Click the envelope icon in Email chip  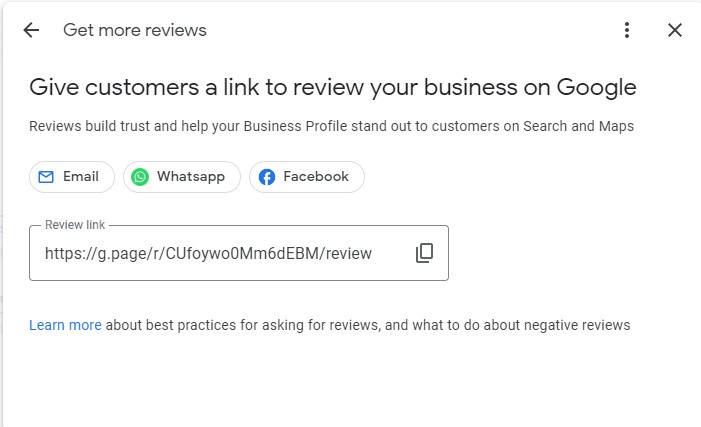[x=46, y=177]
